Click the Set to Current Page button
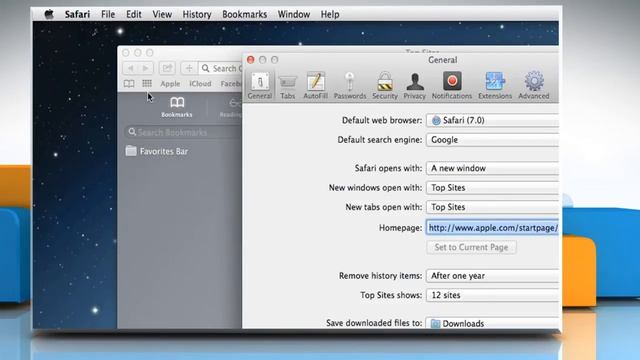This screenshot has width=640, height=360. (471, 247)
